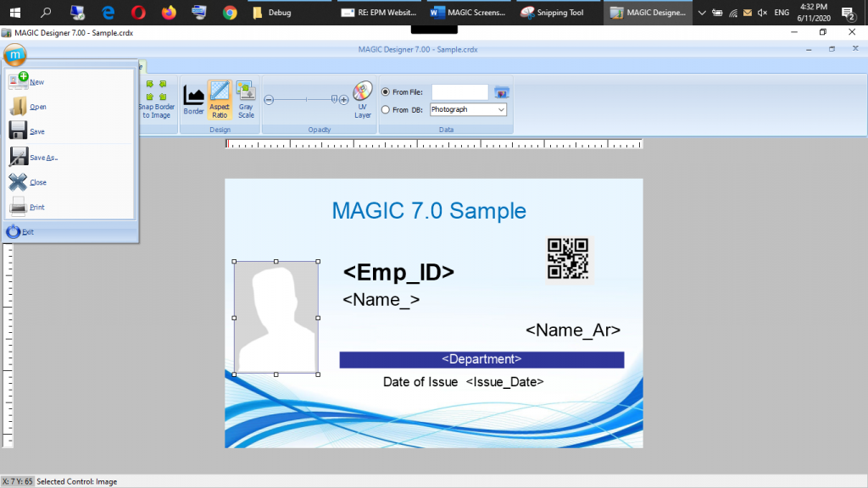Open the Snipping Tool from the taskbar
Screen dimensions: 868x488
click(x=555, y=12)
